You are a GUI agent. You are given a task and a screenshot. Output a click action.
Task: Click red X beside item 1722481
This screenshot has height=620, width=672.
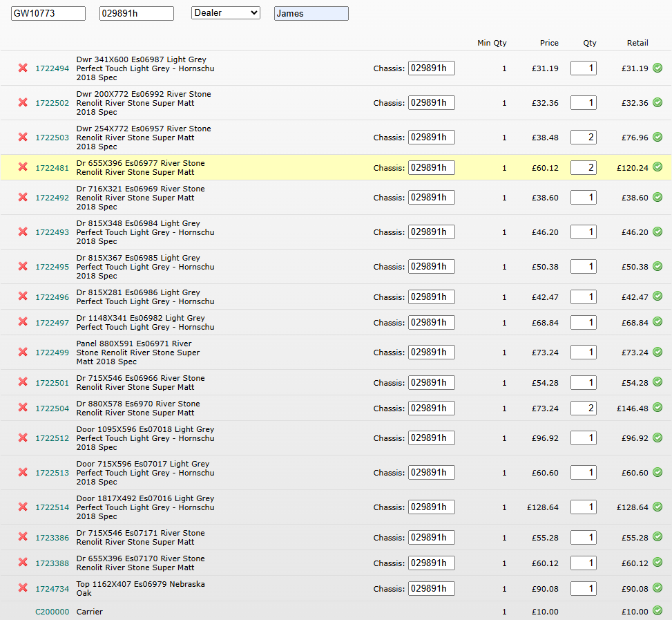(23, 167)
